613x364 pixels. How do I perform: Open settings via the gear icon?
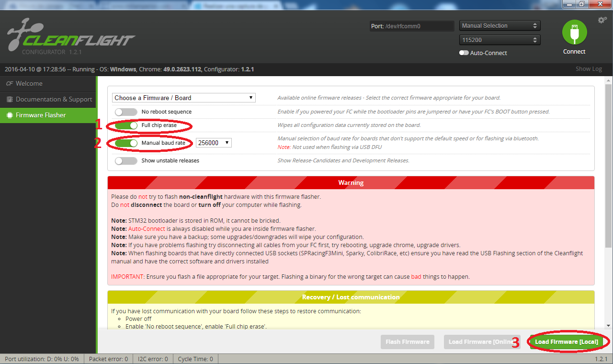tap(602, 20)
